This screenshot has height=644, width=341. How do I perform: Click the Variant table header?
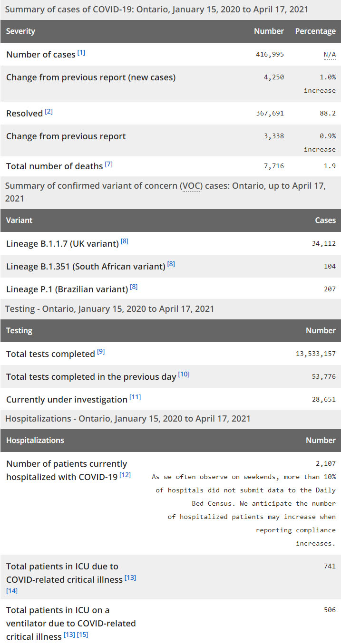point(19,221)
